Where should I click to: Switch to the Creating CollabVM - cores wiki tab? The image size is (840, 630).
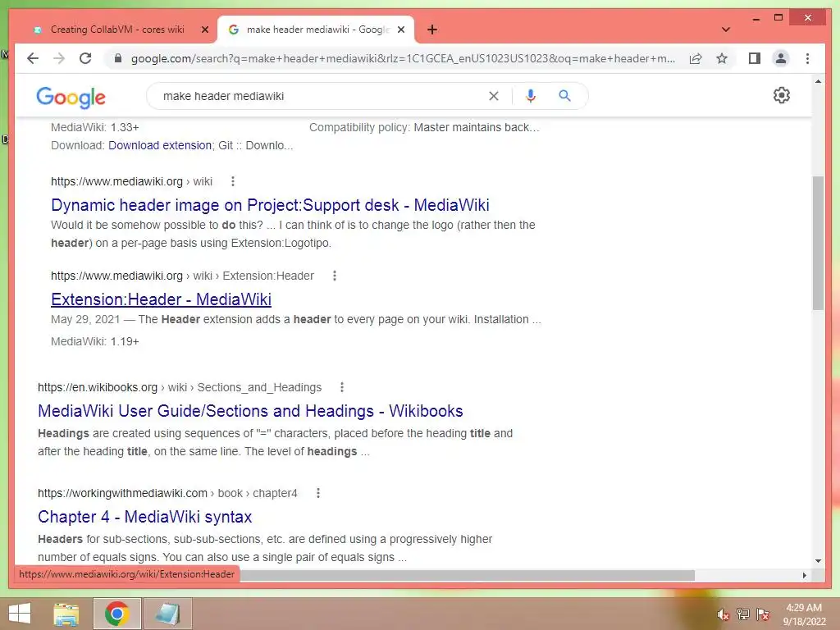(x=117, y=30)
